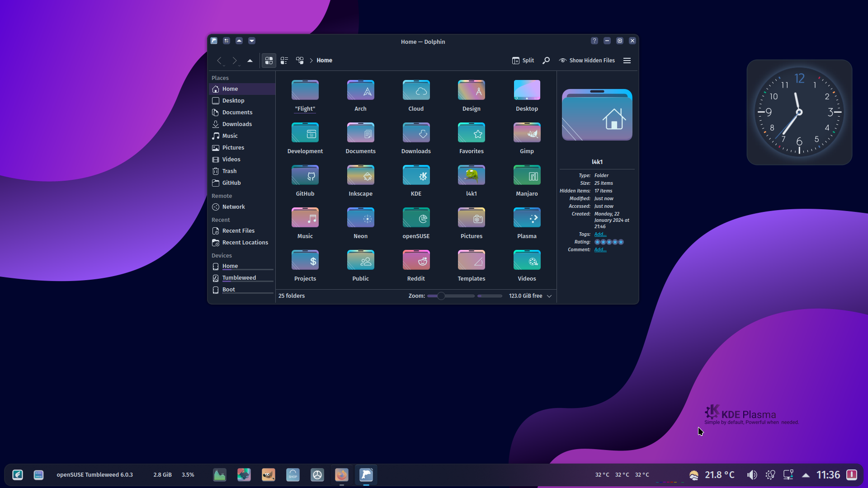The width and height of the screenshot is (868, 488).
Task: Add a comment via Comment Add link
Action: click(x=600, y=249)
